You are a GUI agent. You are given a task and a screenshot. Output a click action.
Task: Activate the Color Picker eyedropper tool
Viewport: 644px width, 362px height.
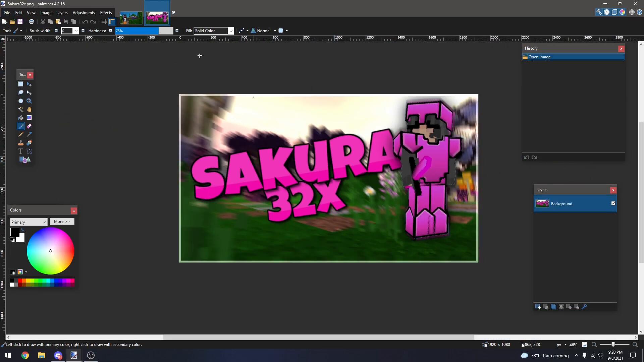[x=29, y=134]
